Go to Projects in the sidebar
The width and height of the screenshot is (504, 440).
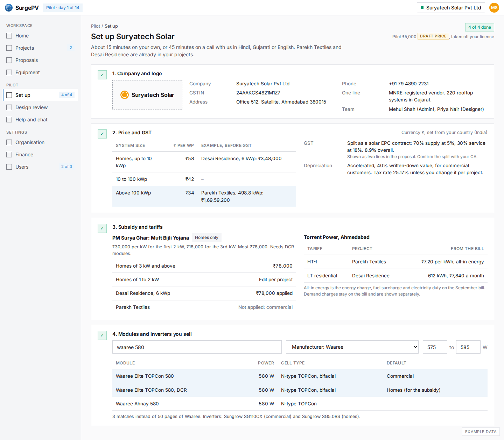click(x=40, y=48)
